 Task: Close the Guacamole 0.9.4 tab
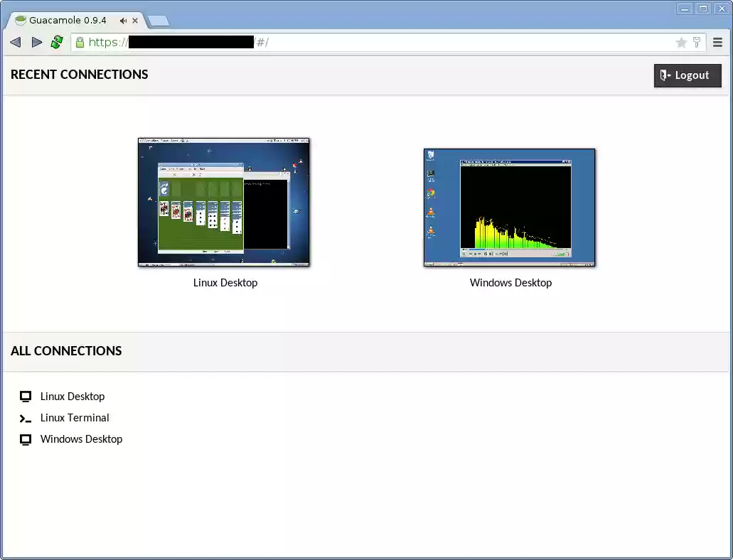click(x=135, y=21)
